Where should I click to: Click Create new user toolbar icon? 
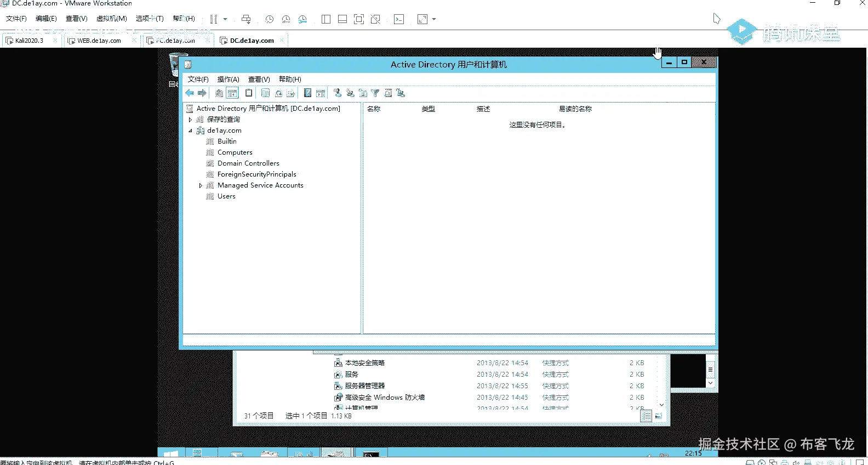(x=338, y=93)
